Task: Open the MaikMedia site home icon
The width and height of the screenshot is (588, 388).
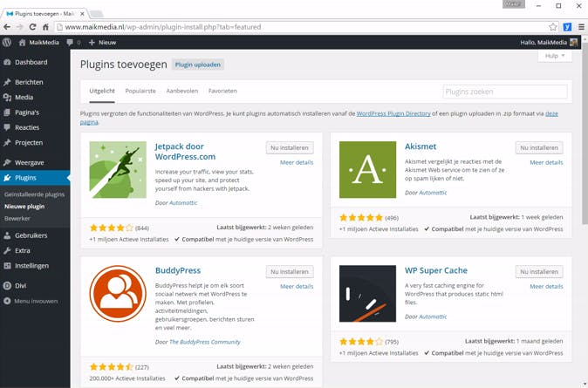Action: [x=22, y=43]
